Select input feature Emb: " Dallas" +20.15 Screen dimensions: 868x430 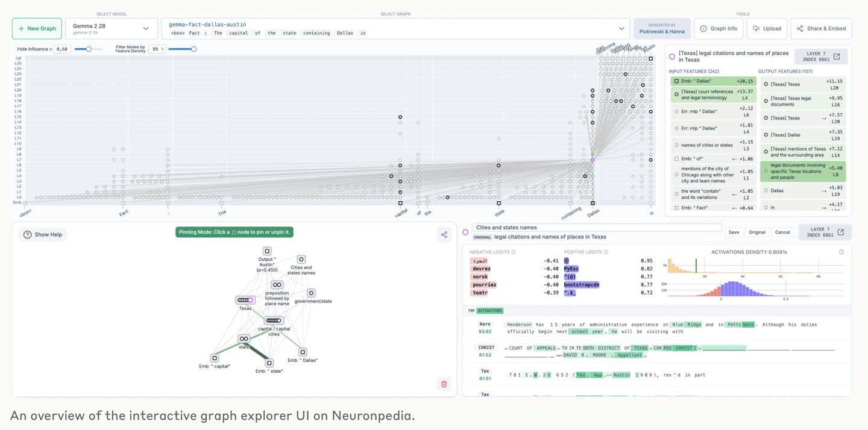(x=713, y=81)
